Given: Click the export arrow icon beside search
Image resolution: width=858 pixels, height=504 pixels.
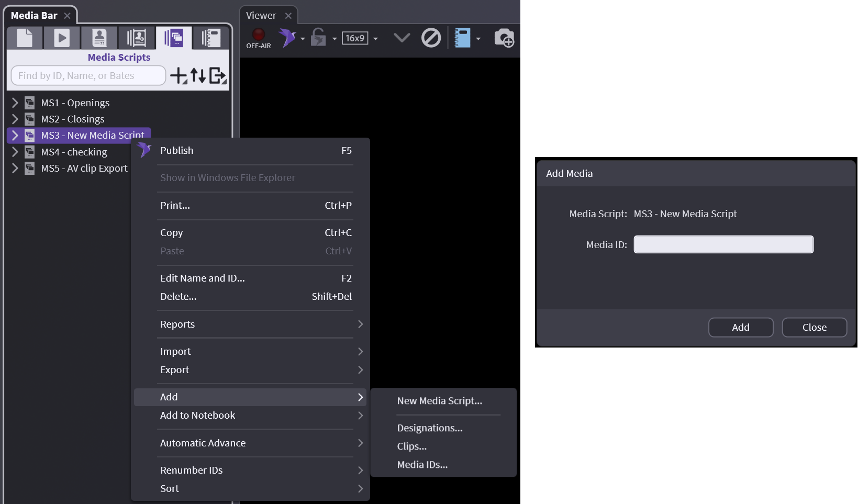Looking at the screenshot, I should point(217,76).
